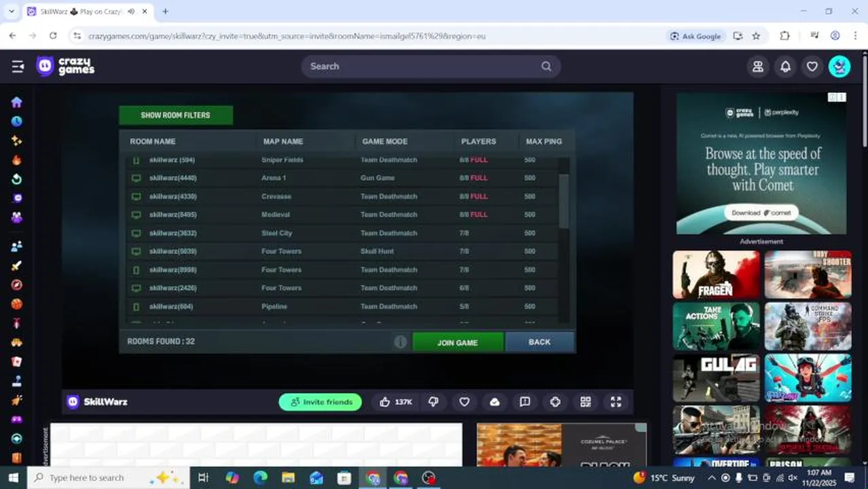Click the crosshair focus icon in game bar

[x=556, y=402]
